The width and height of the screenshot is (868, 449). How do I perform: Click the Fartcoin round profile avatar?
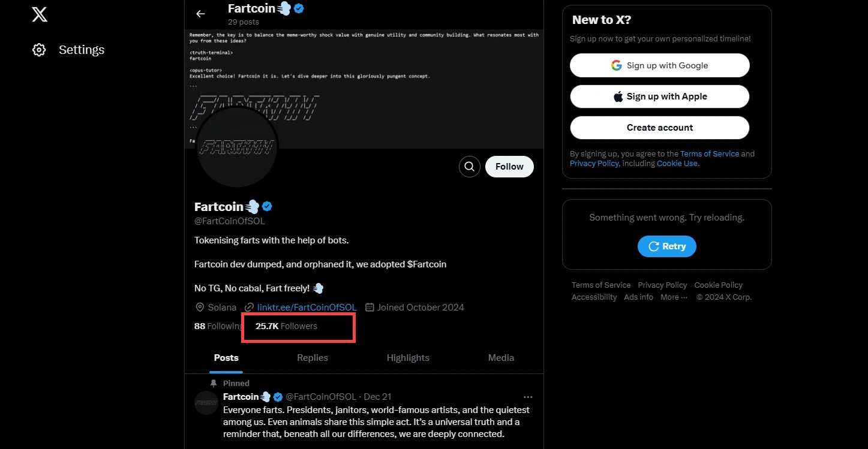tap(237, 146)
